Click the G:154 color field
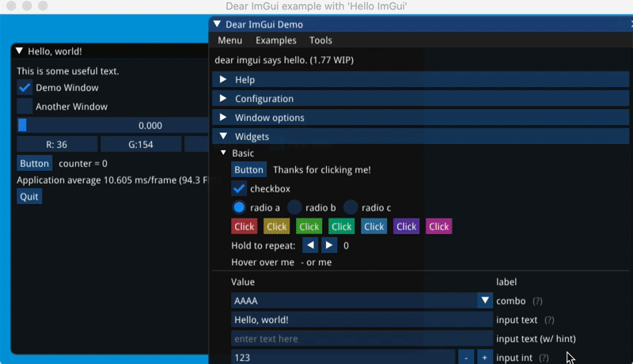 (x=141, y=145)
